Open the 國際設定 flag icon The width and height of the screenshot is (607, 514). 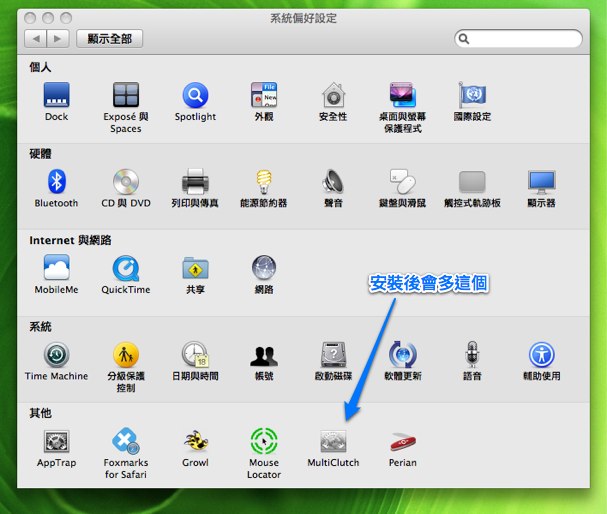coord(472,95)
